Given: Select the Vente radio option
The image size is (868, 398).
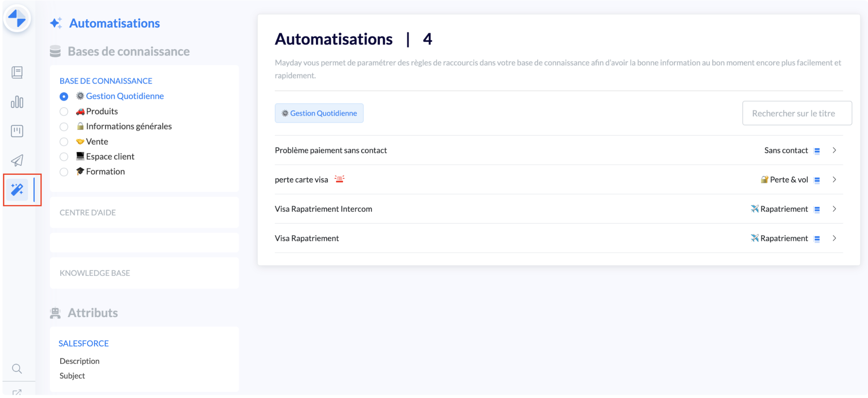Looking at the screenshot, I should [64, 142].
